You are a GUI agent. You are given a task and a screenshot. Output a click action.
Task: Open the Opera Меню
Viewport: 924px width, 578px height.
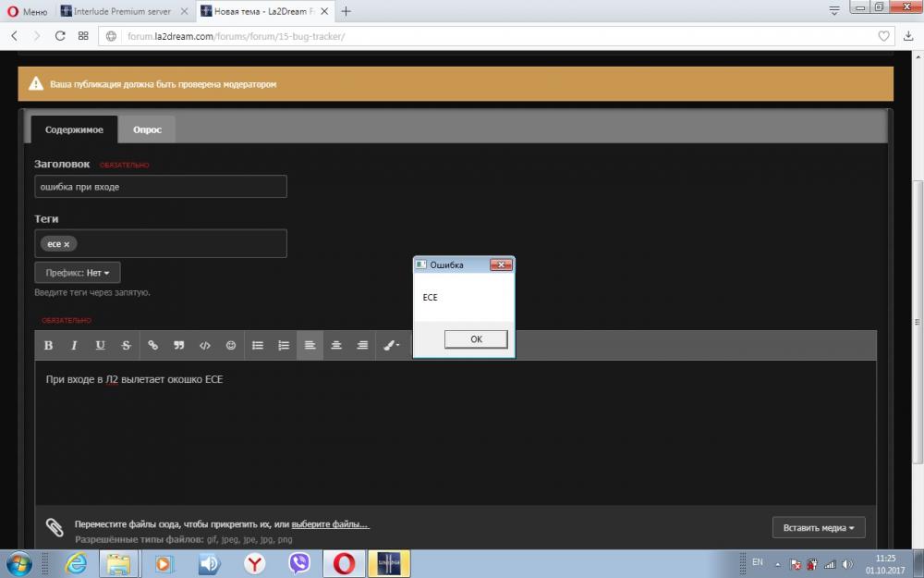click(x=26, y=11)
